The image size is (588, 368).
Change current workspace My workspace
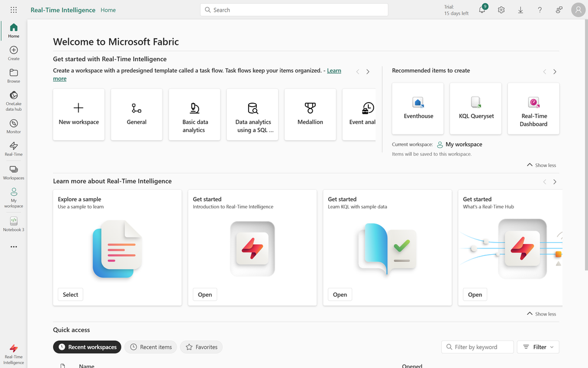(x=460, y=144)
